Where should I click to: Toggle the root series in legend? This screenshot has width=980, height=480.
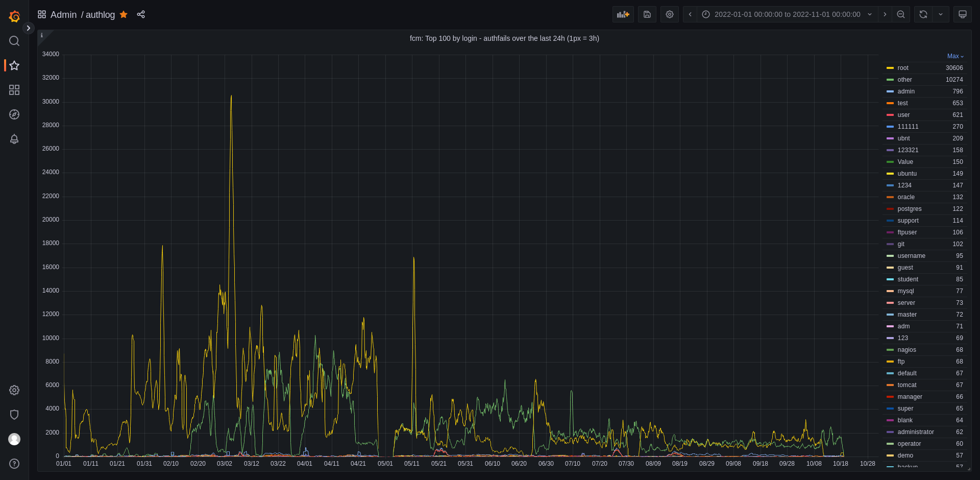[x=902, y=68]
